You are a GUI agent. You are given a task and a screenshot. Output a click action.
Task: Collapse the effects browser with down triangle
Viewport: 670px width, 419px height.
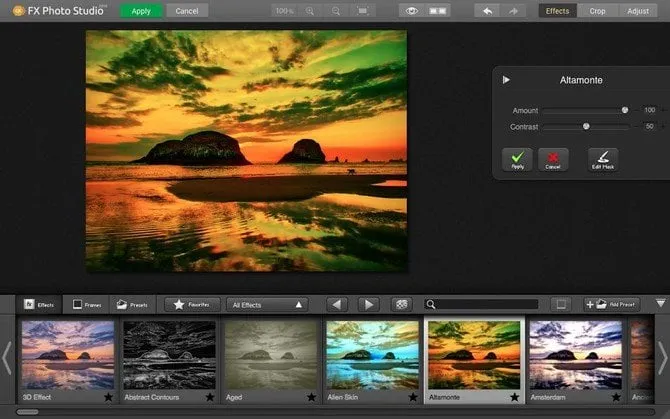click(660, 303)
